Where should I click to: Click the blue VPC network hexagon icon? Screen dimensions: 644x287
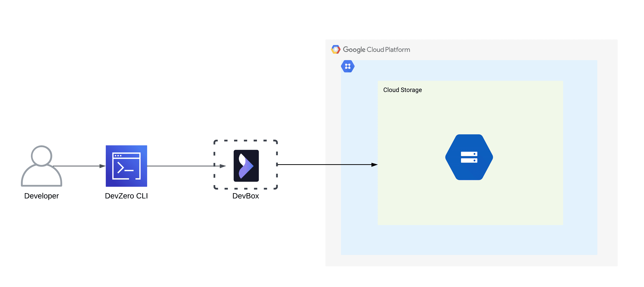tap(348, 66)
